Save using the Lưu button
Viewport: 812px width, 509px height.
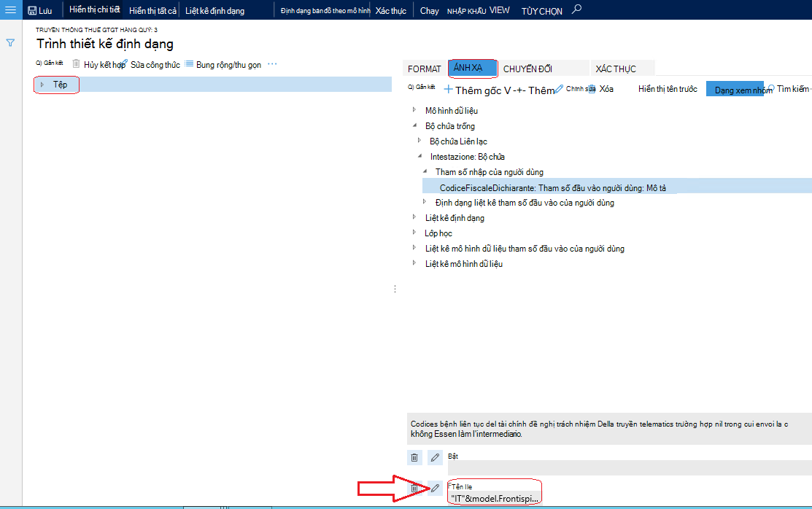(x=40, y=10)
